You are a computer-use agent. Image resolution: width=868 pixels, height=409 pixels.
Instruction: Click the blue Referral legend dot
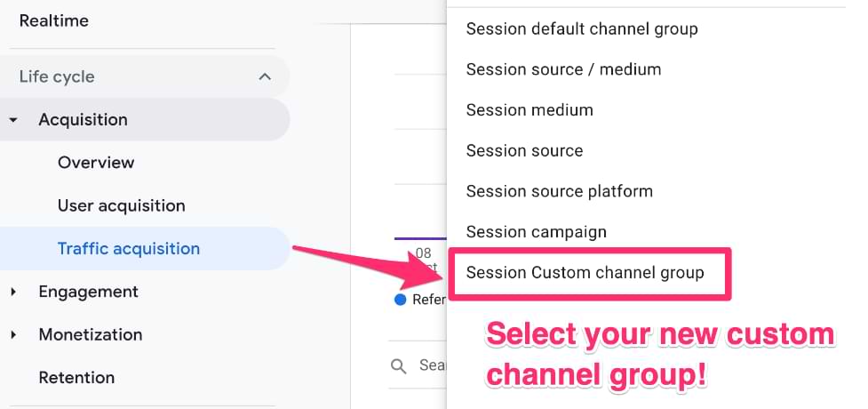[x=400, y=300]
